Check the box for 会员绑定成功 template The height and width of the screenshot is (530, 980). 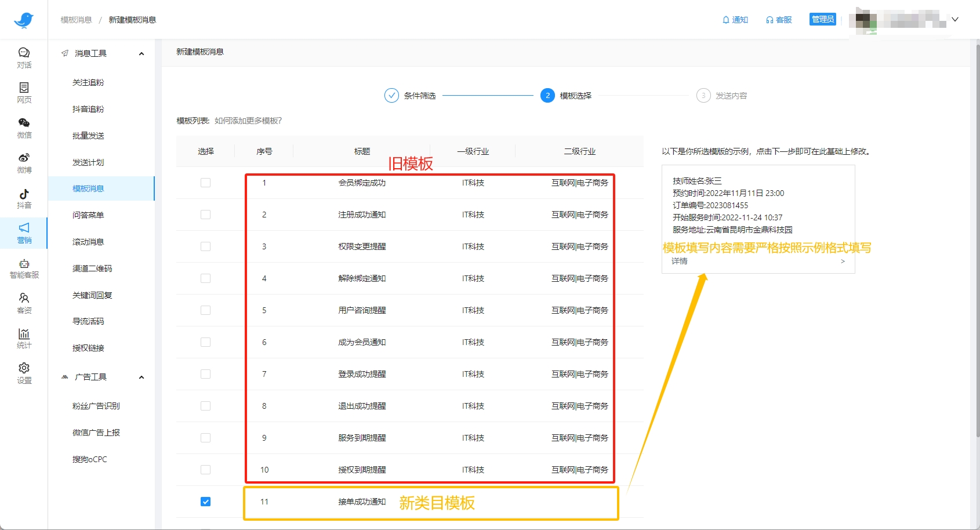(205, 183)
